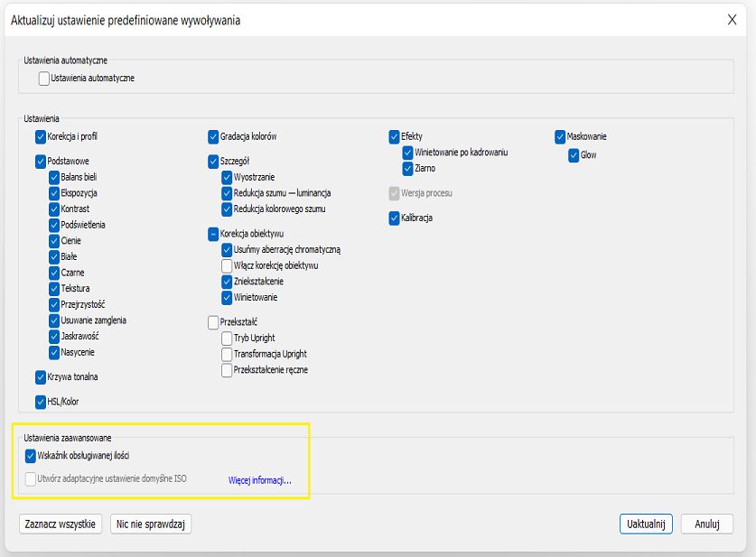This screenshot has height=557, width=756.
Task: Open the Więcej informacji link
Action: pyautogui.click(x=260, y=480)
